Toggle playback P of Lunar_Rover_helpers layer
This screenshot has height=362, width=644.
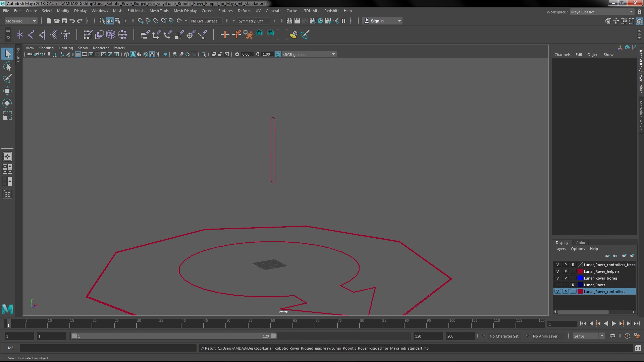[565, 271]
